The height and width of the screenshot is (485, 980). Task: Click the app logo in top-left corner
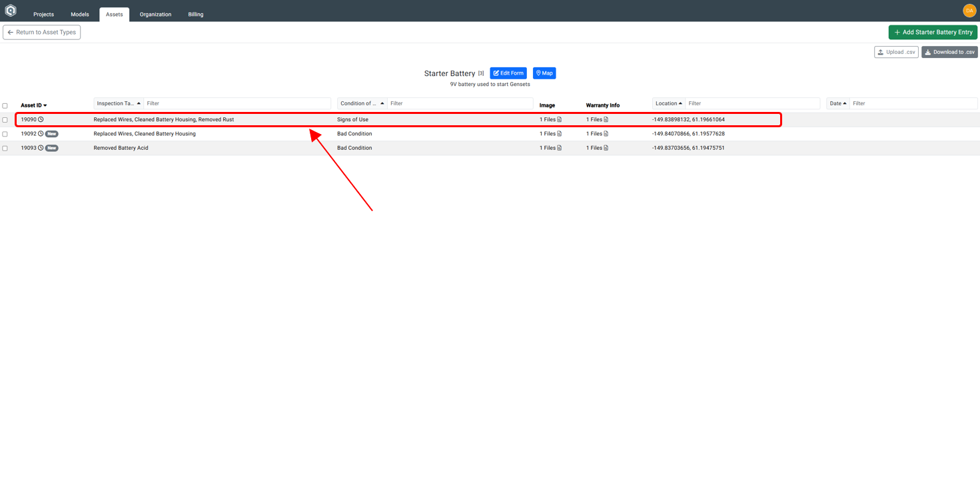pos(11,11)
